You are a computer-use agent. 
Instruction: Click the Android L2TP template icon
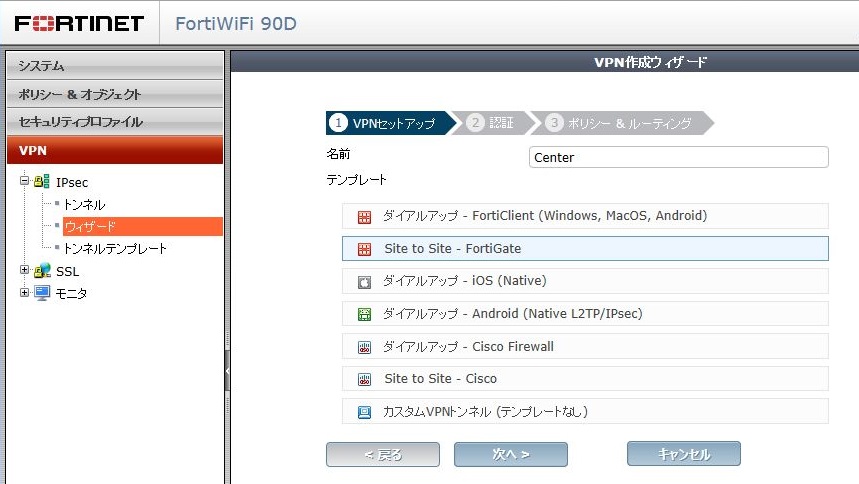point(364,314)
